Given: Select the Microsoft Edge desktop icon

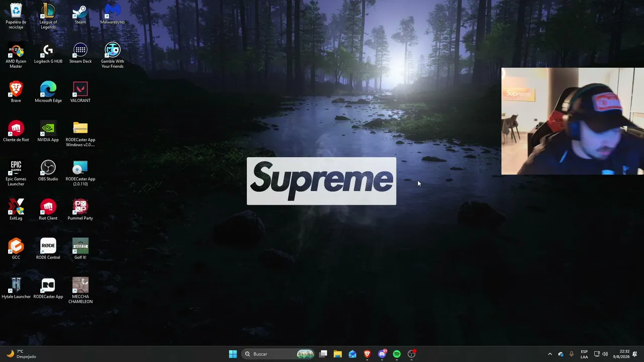Looking at the screenshot, I should tap(48, 92).
